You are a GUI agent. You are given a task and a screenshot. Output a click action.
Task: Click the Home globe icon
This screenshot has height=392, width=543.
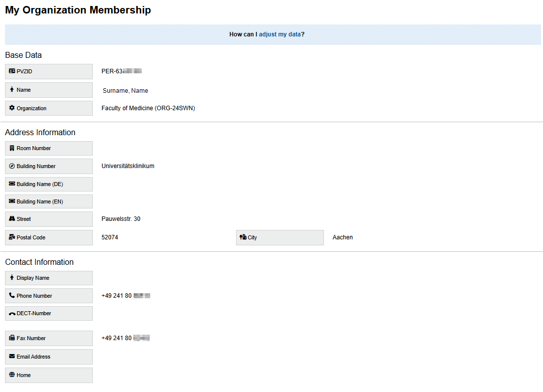click(11, 375)
